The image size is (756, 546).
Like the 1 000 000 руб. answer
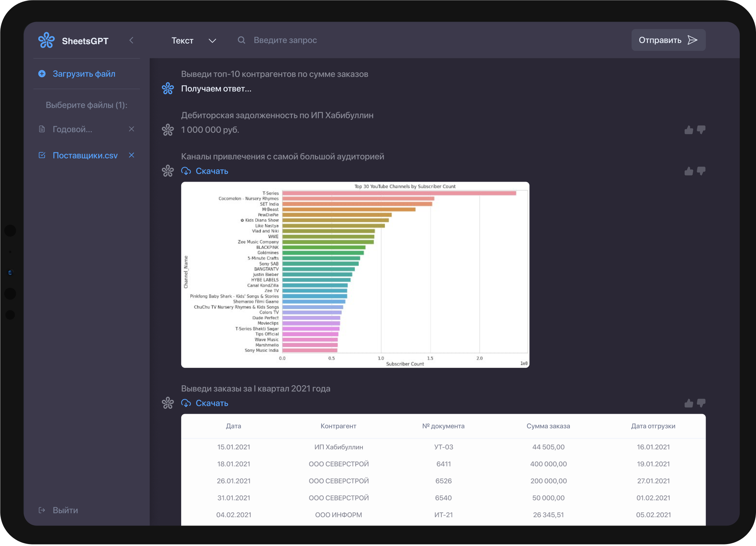(689, 130)
